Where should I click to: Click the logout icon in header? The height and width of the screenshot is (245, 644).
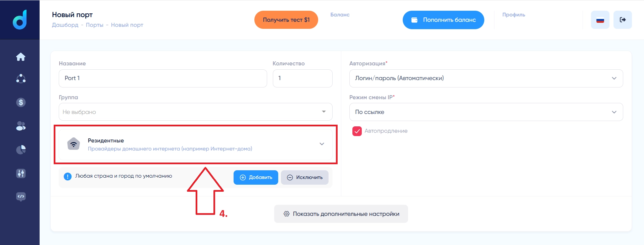[x=623, y=20]
